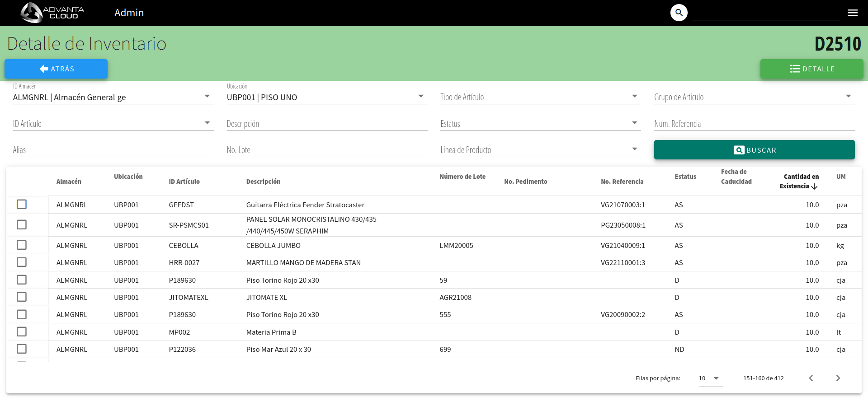Select the checkbox for Materia Prima B
This screenshot has height=420, width=868.
(x=22, y=331)
